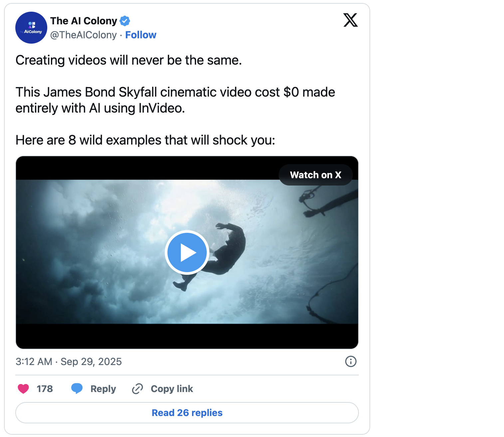Click the Watch on X button

pyautogui.click(x=316, y=175)
